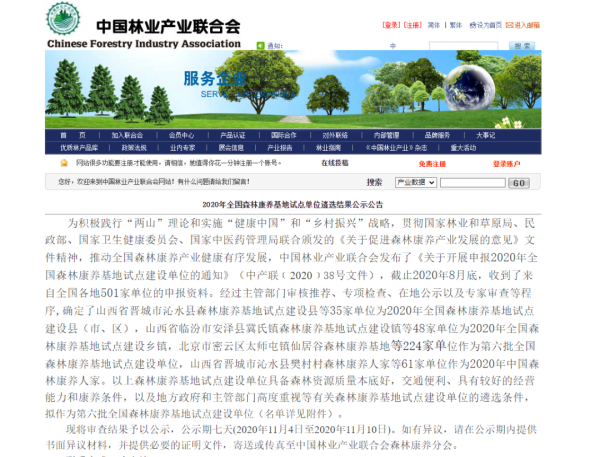Click the search text field beside 产业数据
The image size is (600, 457).
(x=472, y=183)
